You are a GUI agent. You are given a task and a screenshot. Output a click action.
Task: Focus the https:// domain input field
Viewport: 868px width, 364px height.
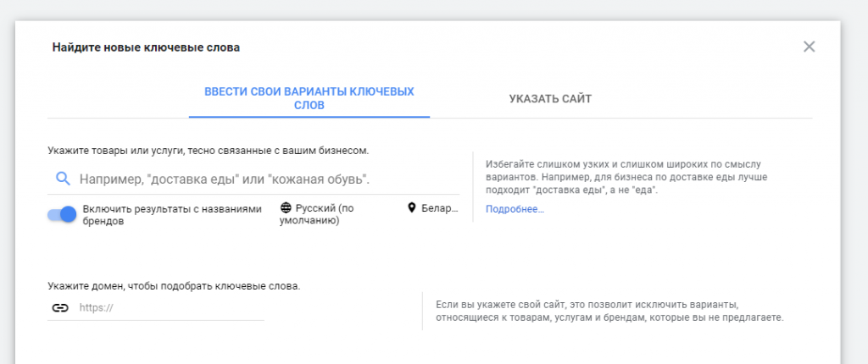pos(170,308)
